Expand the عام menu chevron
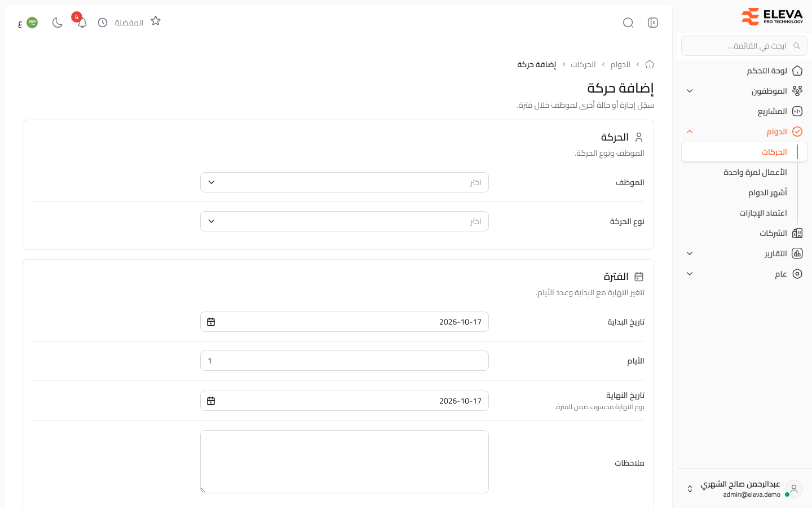The width and height of the screenshot is (812, 508). (x=690, y=274)
